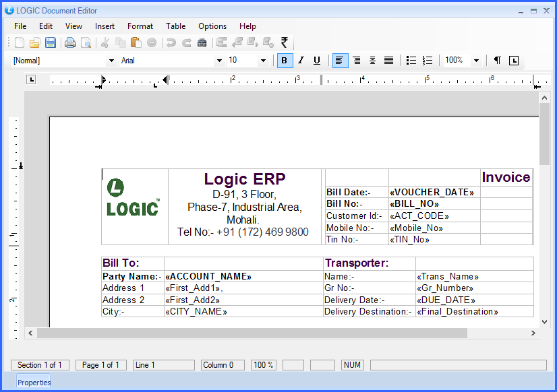This screenshot has height=392, width=557.
Task: Center align the text
Action: 372,61
